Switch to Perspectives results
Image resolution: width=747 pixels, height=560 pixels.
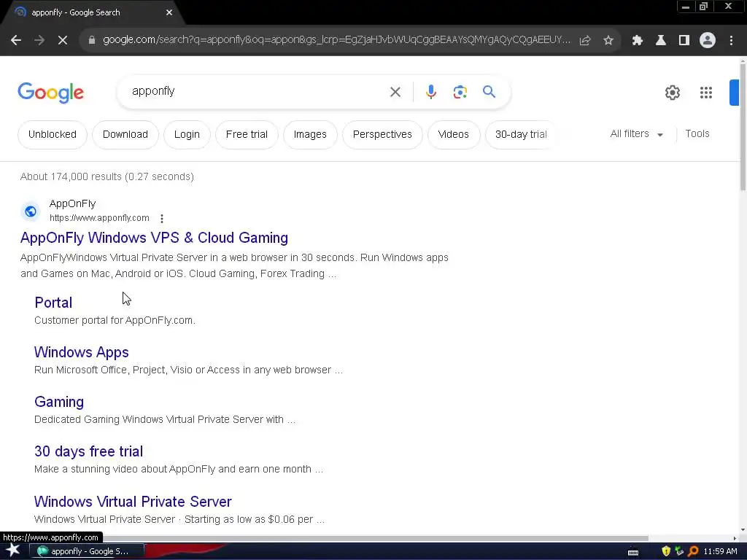point(382,134)
